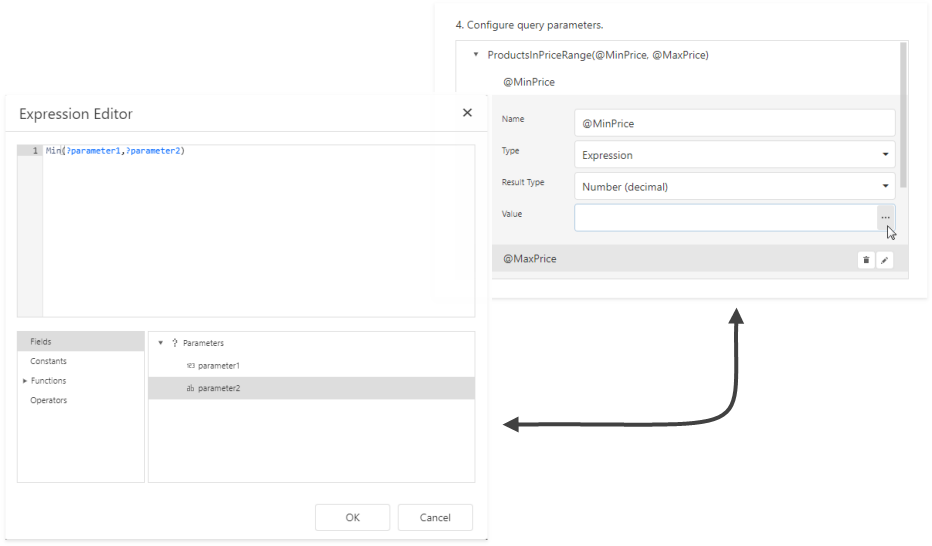
Task: Collapse the Parameters tree node
Action: [x=161, y=343]
